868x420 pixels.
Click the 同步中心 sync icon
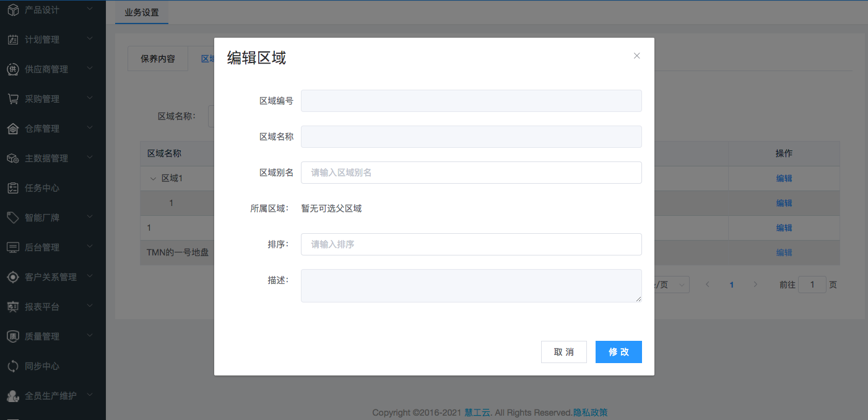(x=13, y=366)
